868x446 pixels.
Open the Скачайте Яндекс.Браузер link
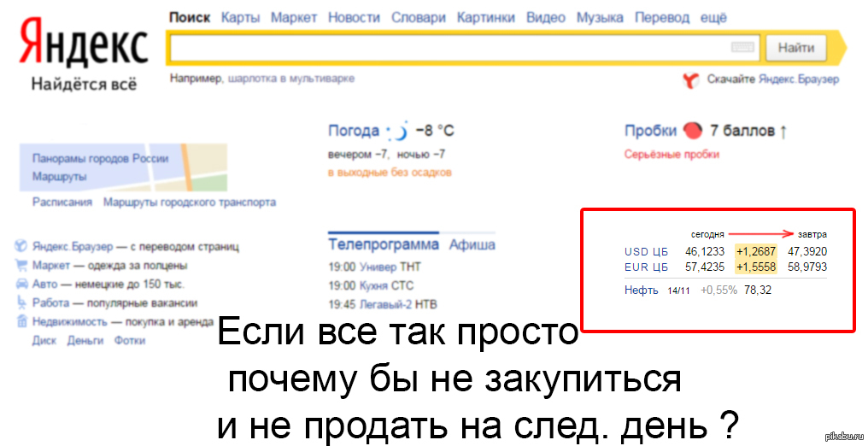coord(772,79)
